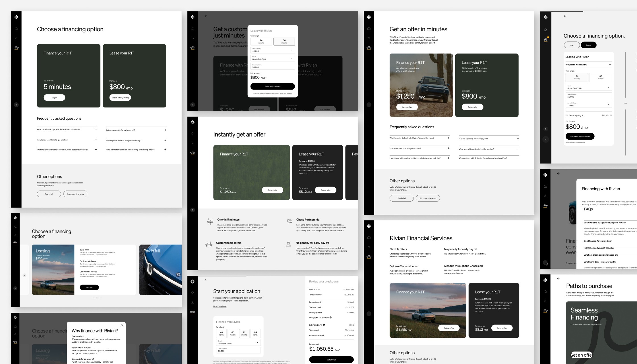This screenshot has height=364, width=637.
Task: Click info icon next to 'Est. Due at signing'
Action: pyautogui.click(x=582, y=115)
